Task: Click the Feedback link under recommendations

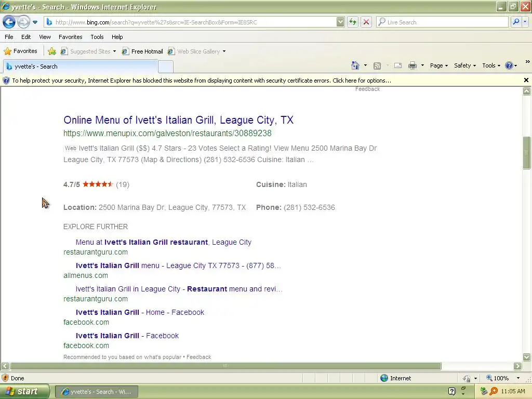Action: click(198, 357)
